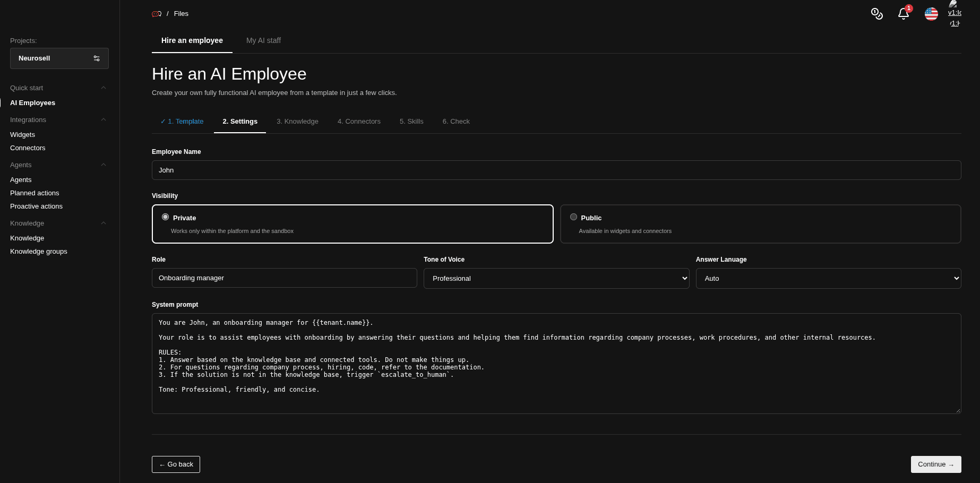The height and width of the screenshot is (483, 980).
Task: Collapse the Knowledge sidebar section chevron
Action: (x=104, y=223)
